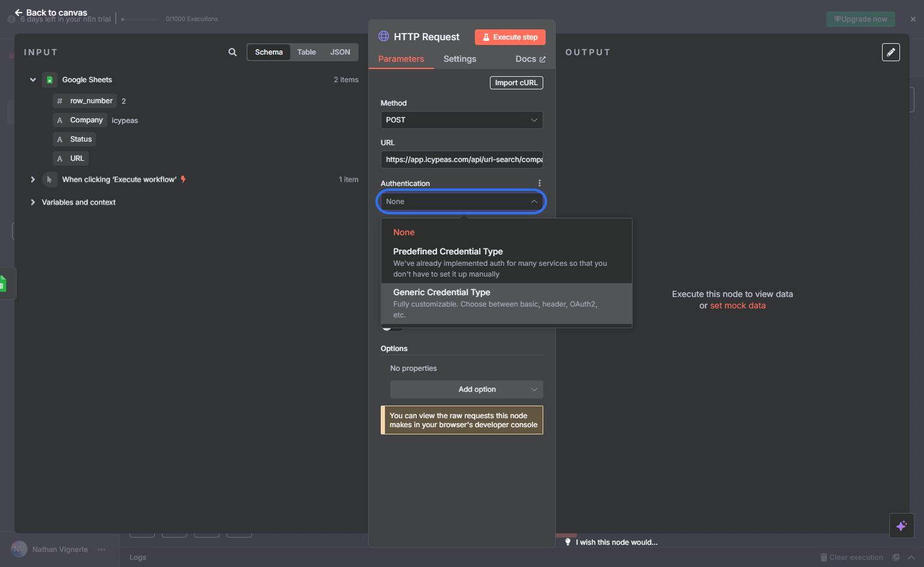
Task: Click the Logs panel label
Action: (138, 557)
